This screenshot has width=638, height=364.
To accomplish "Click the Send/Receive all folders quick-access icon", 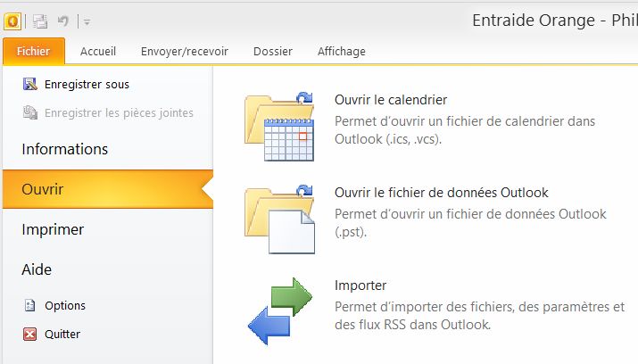I will [40, 21].
